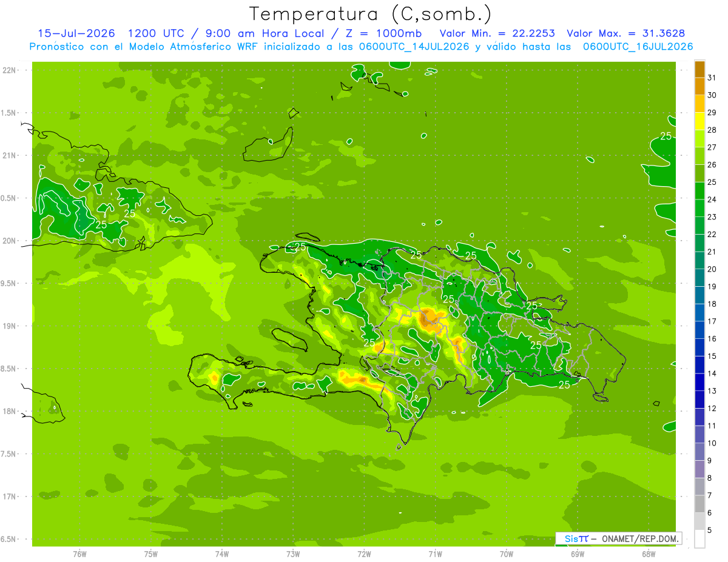Select the forecast date '15-Jul-2026'
The height and width of the screenshot is (562, 728).
(x=76, y=33)
